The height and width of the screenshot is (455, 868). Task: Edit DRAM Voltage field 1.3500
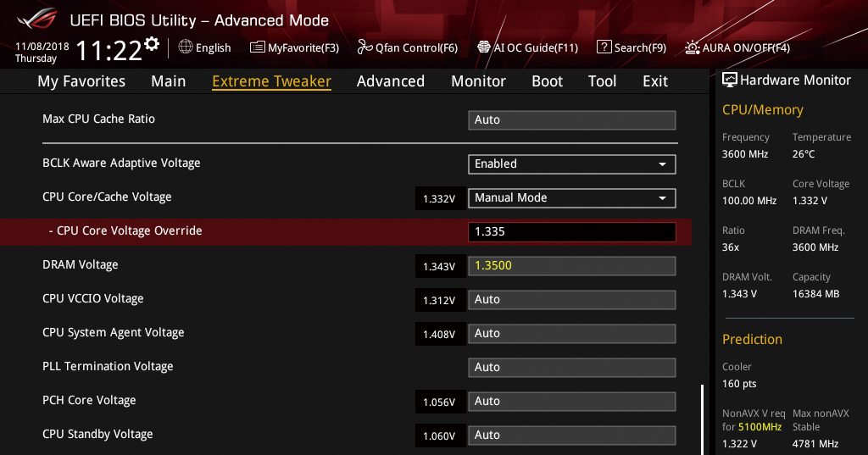pos(572,266)
